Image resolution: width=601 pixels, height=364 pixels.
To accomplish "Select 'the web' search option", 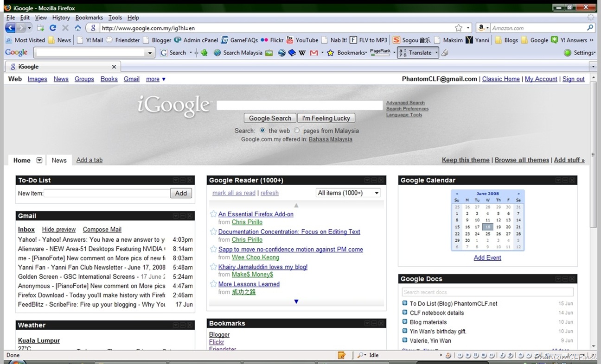I will point(262,131).
